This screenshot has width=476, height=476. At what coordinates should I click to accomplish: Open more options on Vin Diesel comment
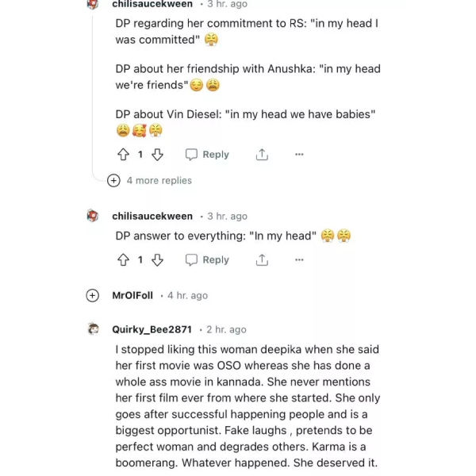299,155
